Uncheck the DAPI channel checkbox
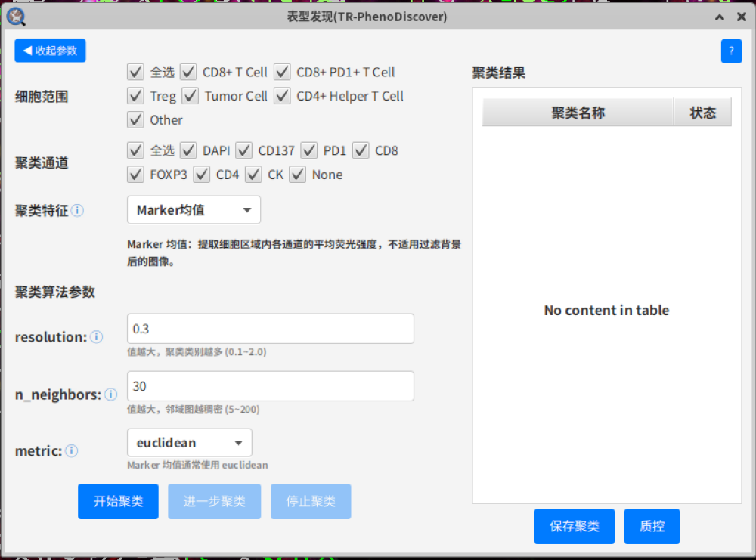 (188, 151)
